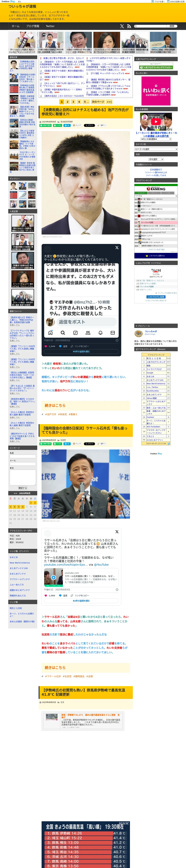Open the livedoor Blog logo at top left

pos(8,1)
